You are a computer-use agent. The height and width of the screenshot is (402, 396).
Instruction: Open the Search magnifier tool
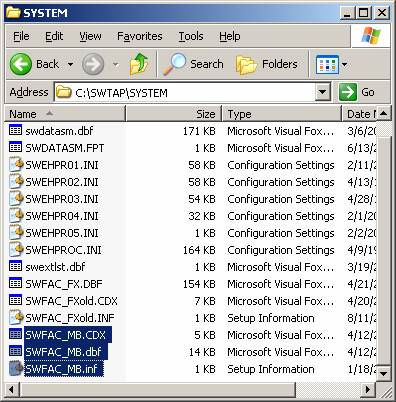[x=174, y=64]
